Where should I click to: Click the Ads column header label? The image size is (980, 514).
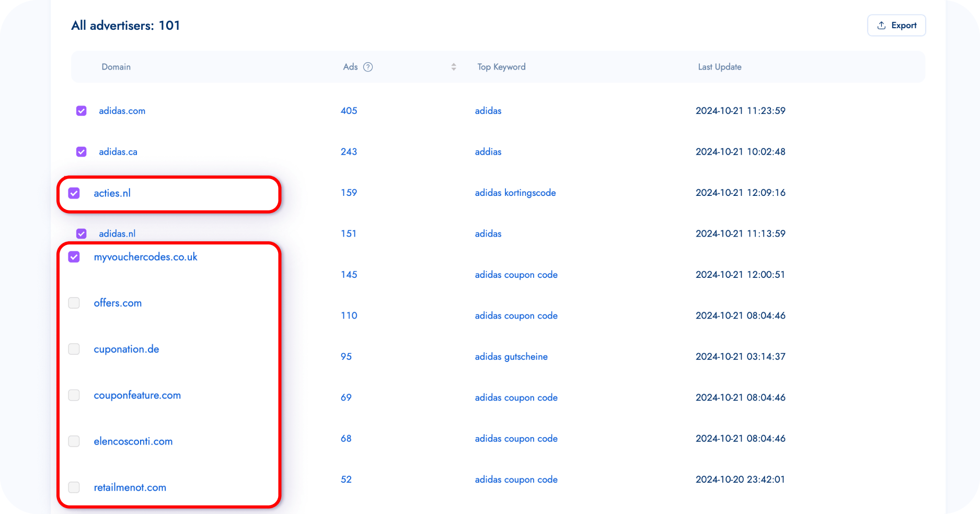(x=350, y=67)
